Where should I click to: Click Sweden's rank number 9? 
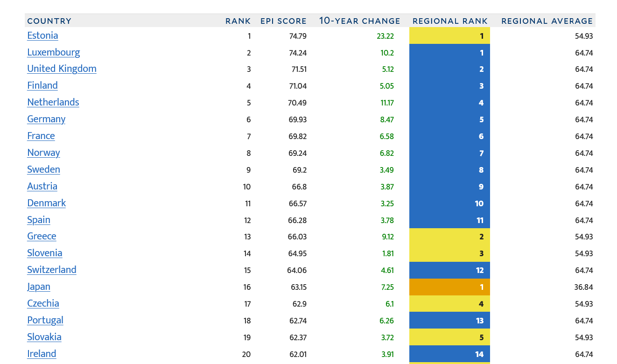click(x=249, y=170)
